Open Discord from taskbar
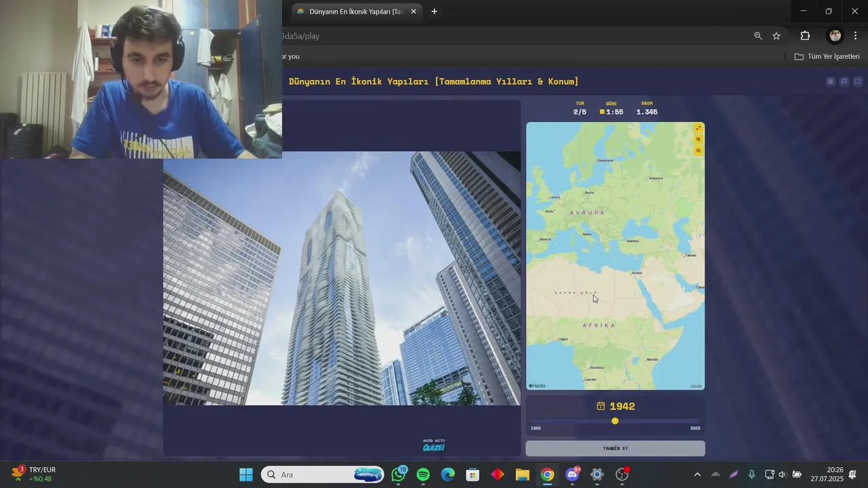The height and width of the screenshot is (488, 868). (x=572, y=474)
